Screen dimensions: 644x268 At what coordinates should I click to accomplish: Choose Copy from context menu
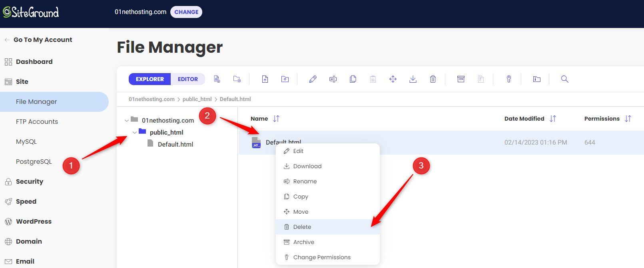click(x=327, y=197)
